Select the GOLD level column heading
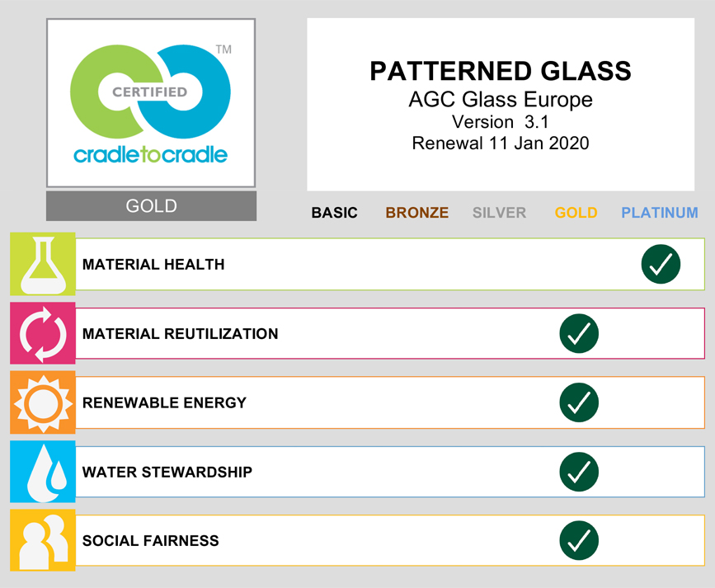The image size is (715, 588). click(576, 213)
